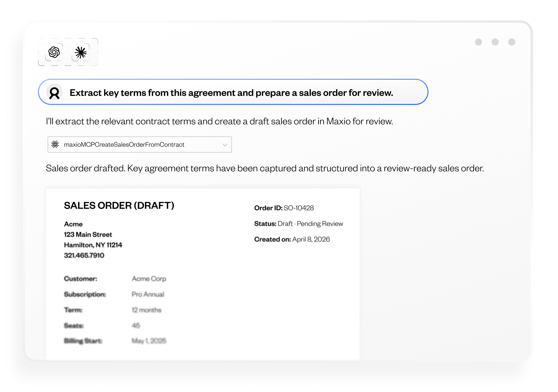The image size is (558, 392).
Task: Click the Claude asterisk logo icon
Action: (80, 52)
